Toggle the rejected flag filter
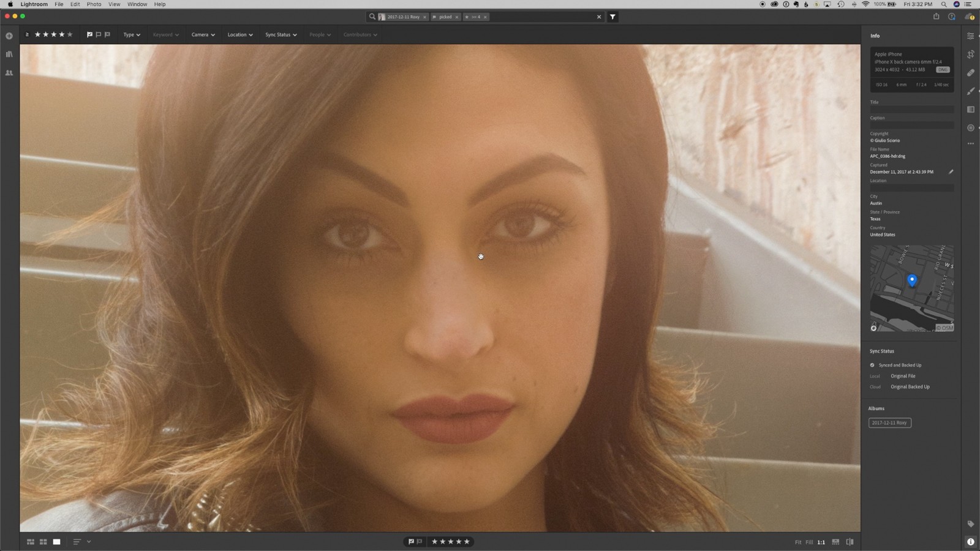 coord(107,35)
